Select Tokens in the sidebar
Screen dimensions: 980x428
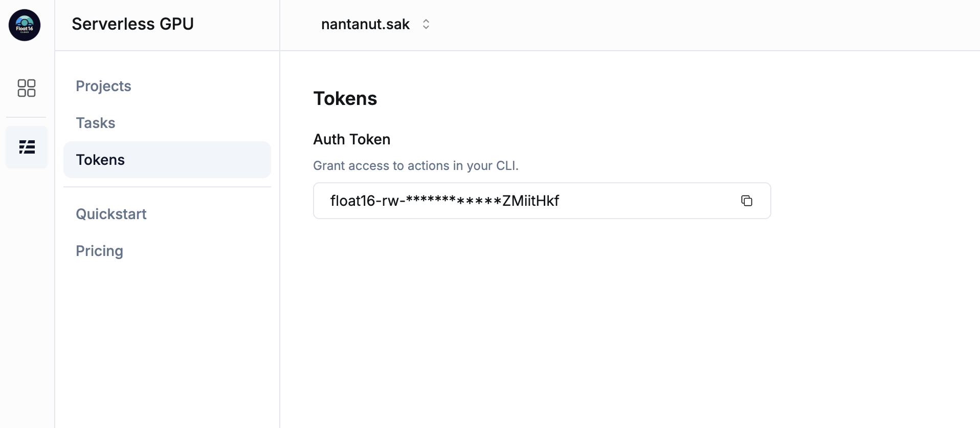pyautogui.click(x=100, y=160)
